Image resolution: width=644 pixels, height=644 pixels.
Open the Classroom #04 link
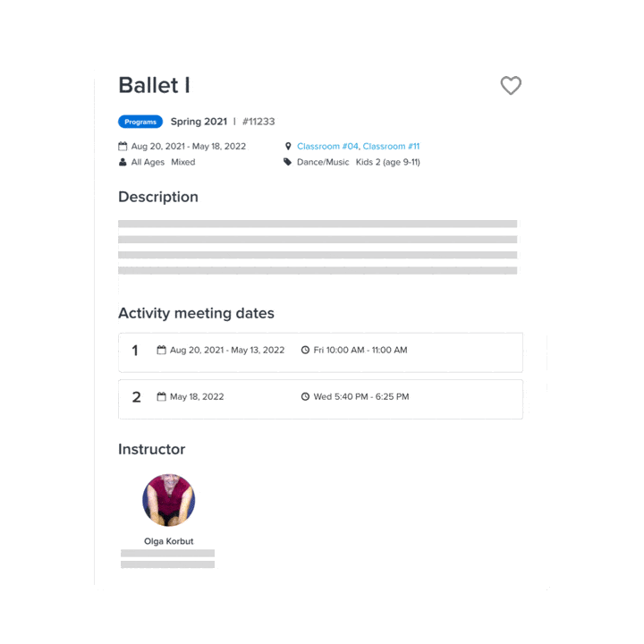tap(327, 146)
